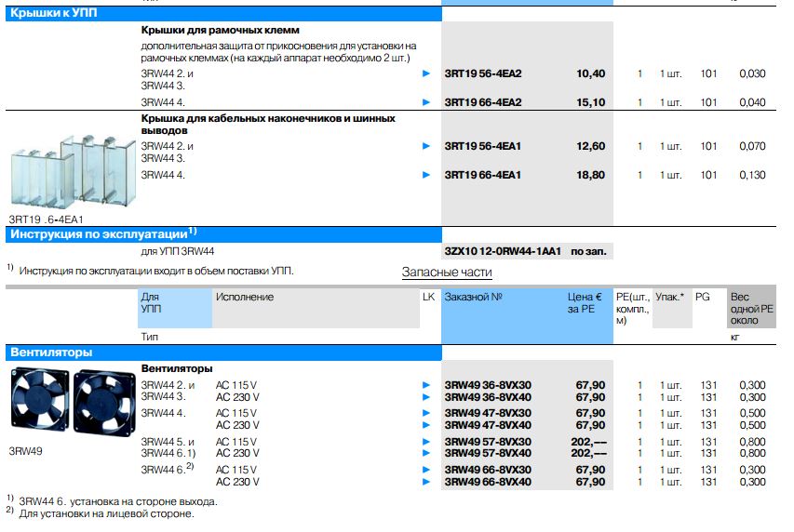794x532 pixels.
Task: Click the weight value 0,130
Action: point(752,175)
